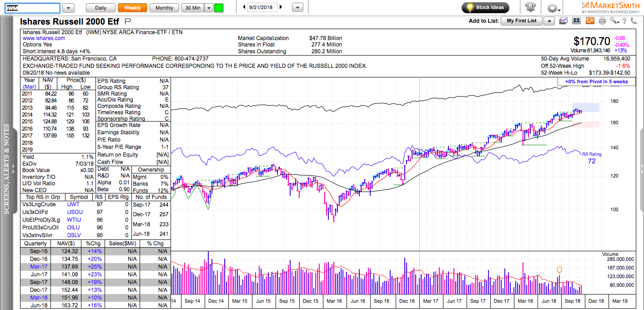Open the date options dropdown

pos(297,8)
